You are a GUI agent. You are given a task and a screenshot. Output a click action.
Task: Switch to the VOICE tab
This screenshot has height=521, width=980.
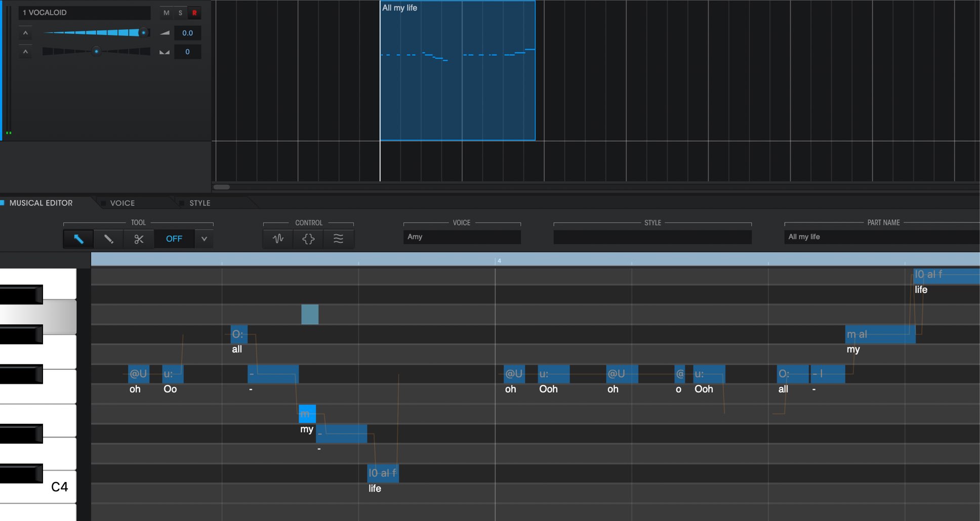(x=123, y=203)
